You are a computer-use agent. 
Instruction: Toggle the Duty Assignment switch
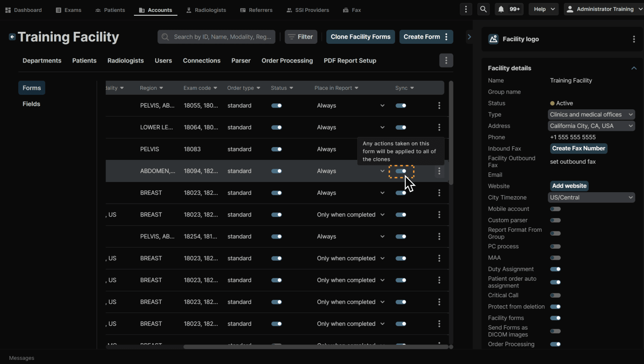tap(555, 269)
